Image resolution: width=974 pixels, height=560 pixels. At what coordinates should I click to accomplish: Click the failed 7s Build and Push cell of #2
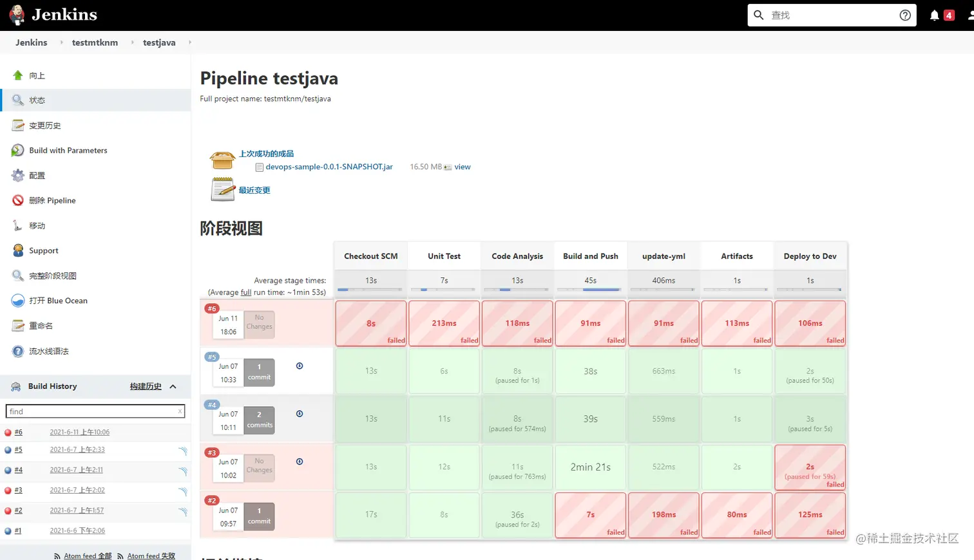[x=591, y=515]
